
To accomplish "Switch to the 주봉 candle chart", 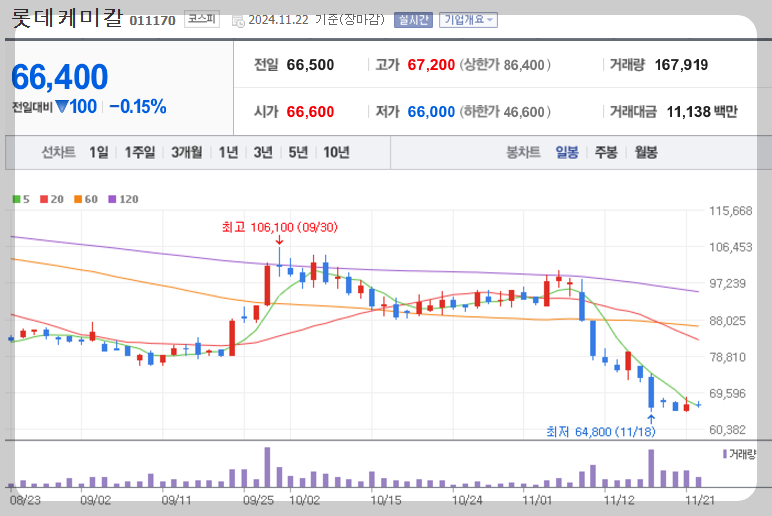I will pyautogui.click(x=606, y=153).
